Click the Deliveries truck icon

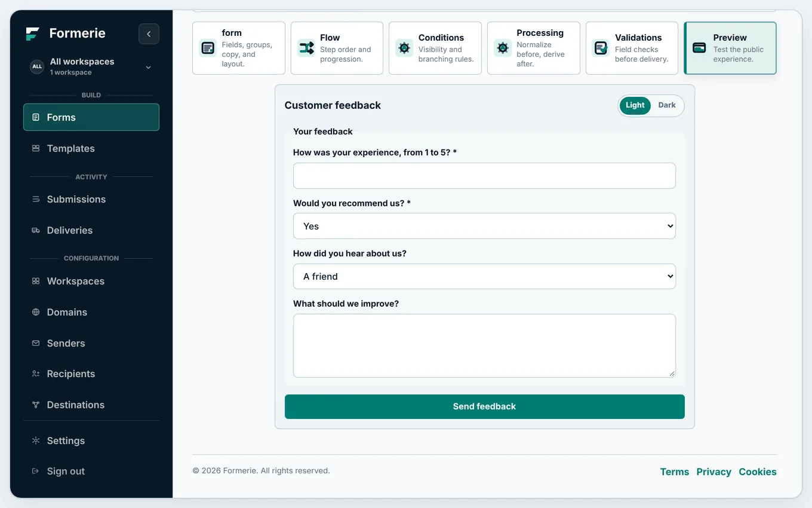[36, 230]
